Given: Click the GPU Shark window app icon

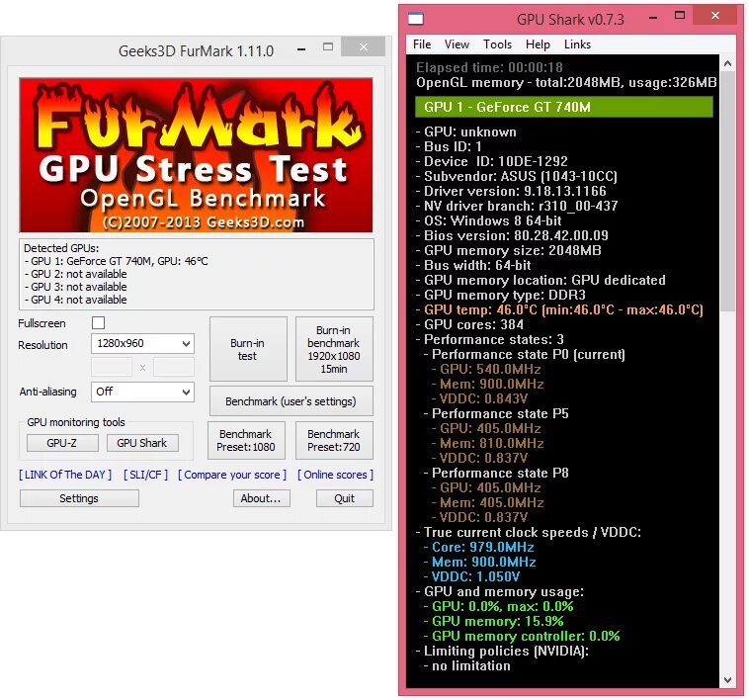Looking at the screenshot, I should pos(416,19).
